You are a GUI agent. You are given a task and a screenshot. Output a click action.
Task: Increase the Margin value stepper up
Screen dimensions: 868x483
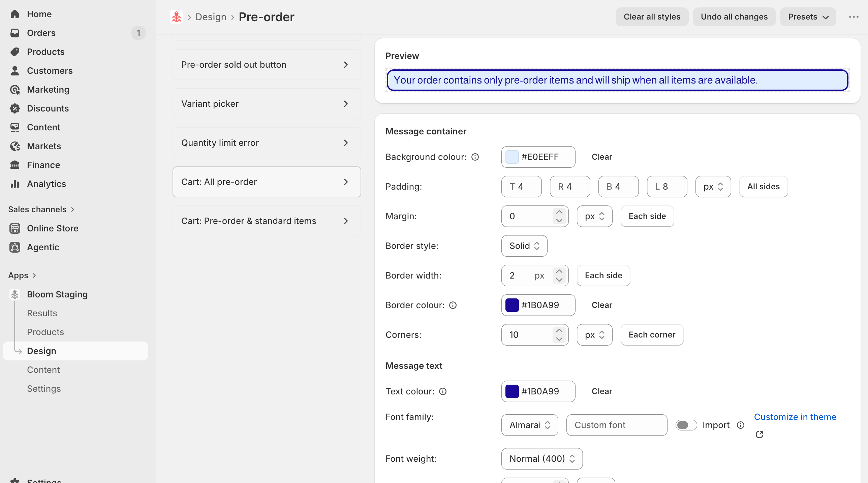[x=559, y=212]
